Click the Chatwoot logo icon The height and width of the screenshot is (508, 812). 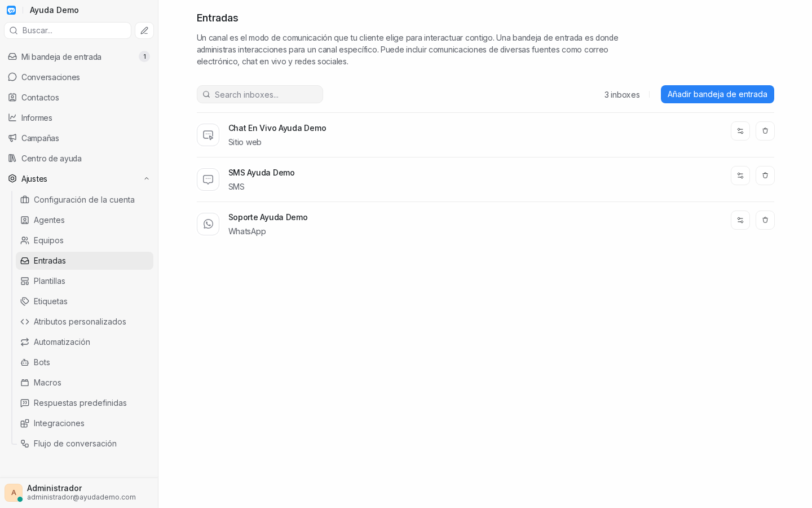click(11, 10)
